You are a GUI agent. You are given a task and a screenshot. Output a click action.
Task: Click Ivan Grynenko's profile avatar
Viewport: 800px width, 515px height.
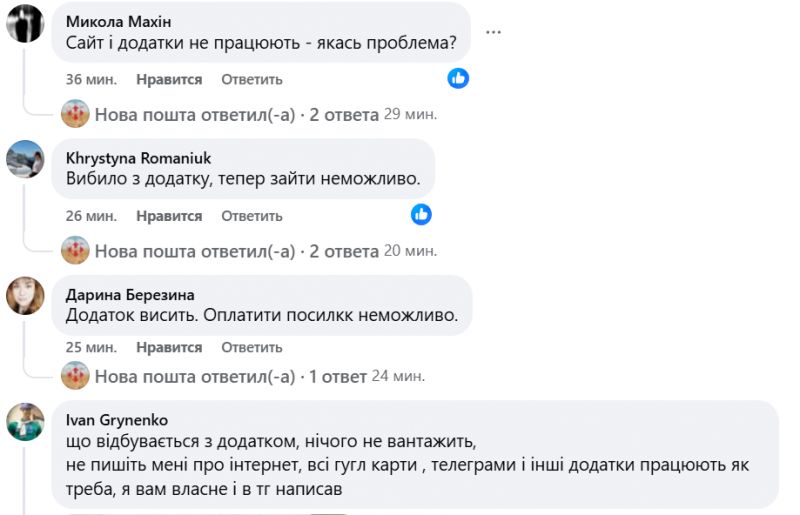[25, 421]
